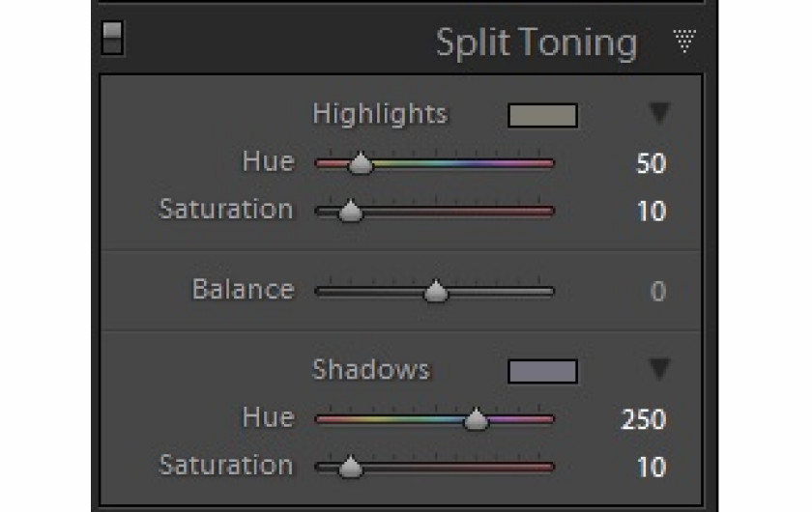Click the Balance label
812x512 pixels.
(243, 290)
